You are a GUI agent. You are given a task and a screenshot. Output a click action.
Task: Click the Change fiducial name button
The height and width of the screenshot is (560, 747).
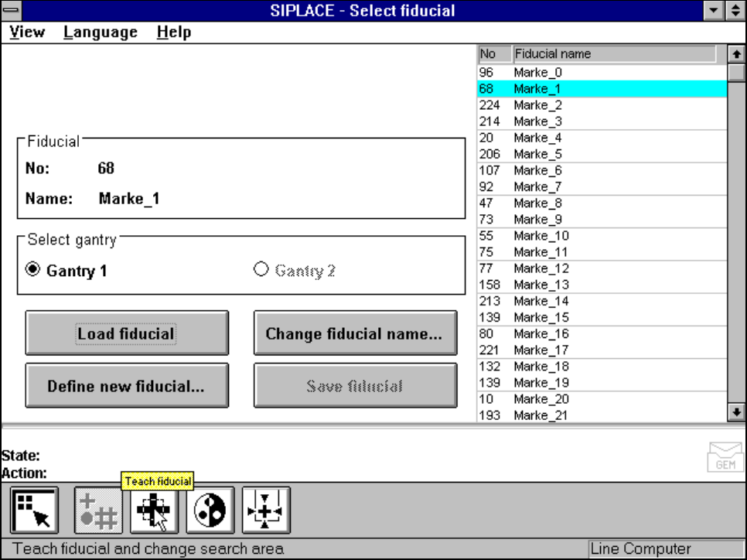point(354,334)
